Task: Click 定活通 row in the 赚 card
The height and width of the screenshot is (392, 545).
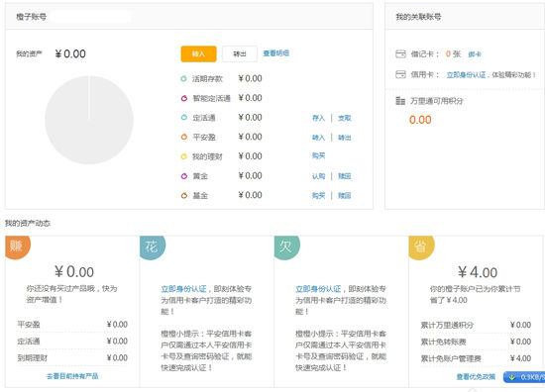Action: pos(72,342)
